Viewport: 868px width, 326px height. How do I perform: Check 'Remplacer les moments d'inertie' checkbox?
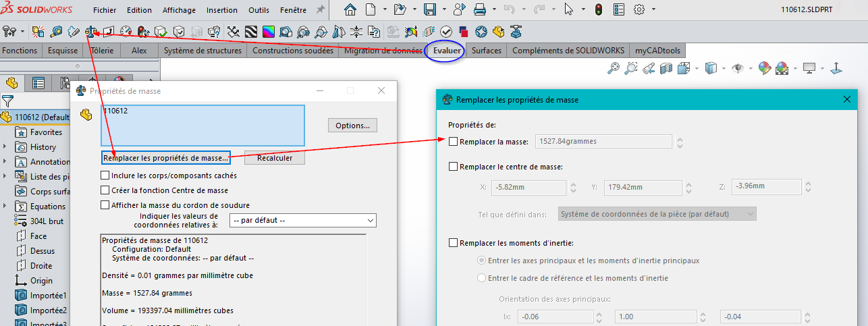click(x=453, y=243)
